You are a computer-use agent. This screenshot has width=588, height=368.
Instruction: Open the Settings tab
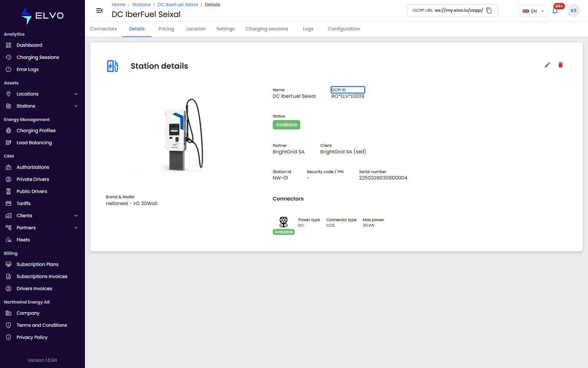(x=226, y=29)
